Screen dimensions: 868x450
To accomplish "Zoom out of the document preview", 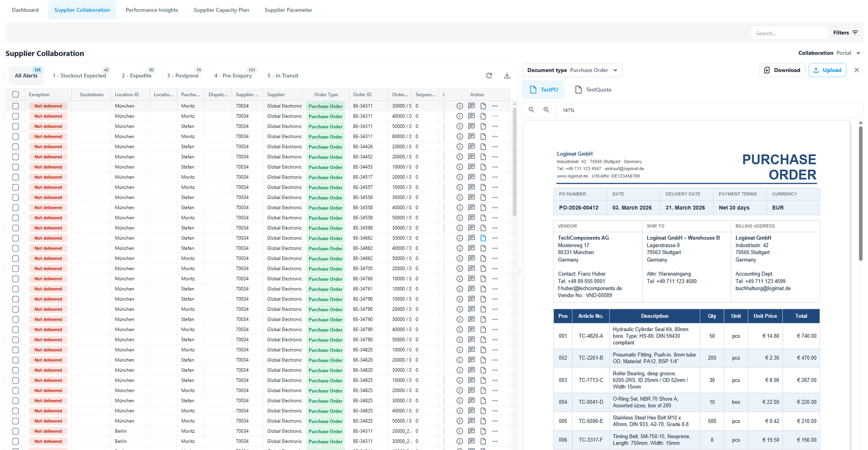I will pos(532,110).
